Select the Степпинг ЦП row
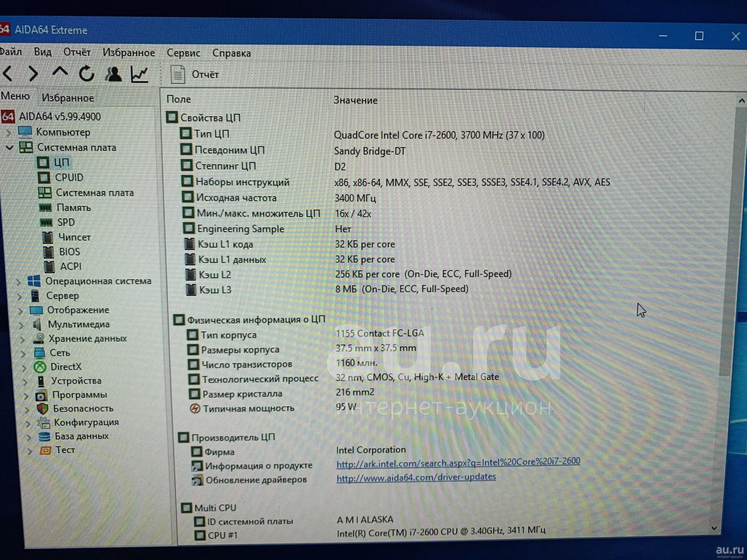 [263, 166]
